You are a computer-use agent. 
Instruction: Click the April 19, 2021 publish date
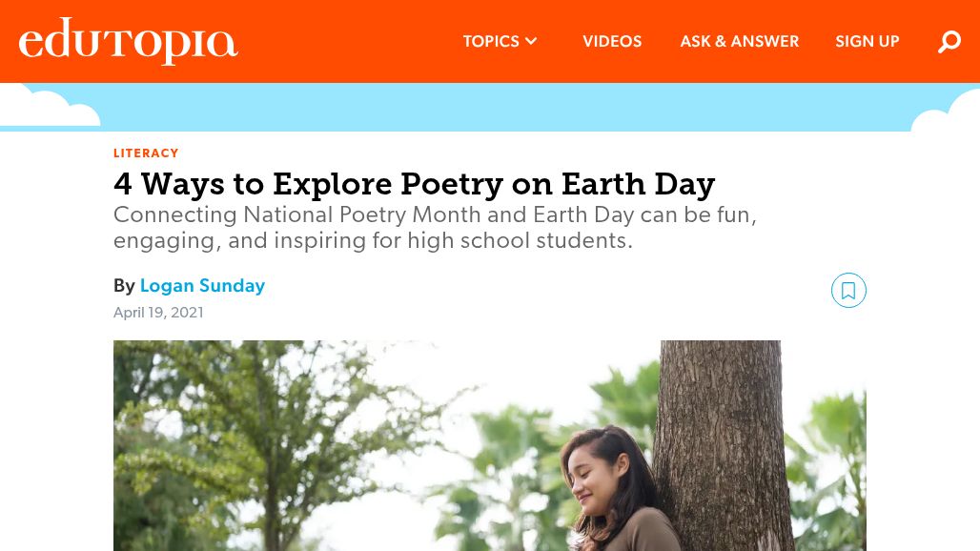tap(158, 313)
